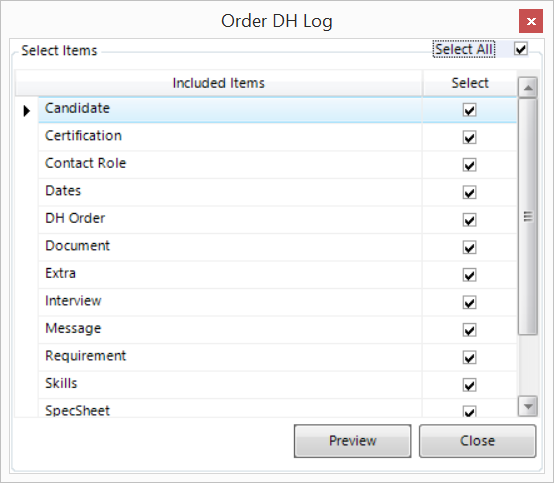
Task: Click the Preview button
Action: coord(352,441)
